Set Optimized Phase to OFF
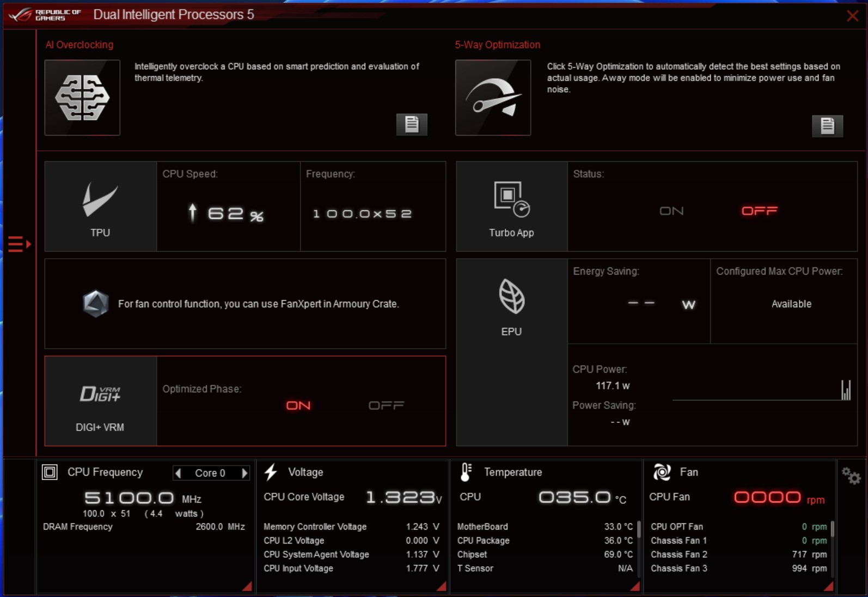Image resolution: width=868 pixels, height=597 pixels. (x=386, y=405)
